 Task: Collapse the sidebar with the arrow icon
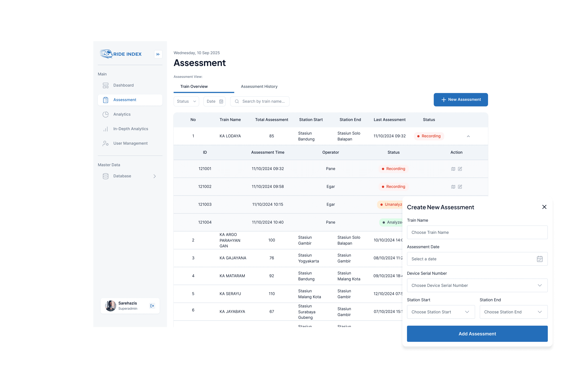pyautogui.click(x=158, y=54)
